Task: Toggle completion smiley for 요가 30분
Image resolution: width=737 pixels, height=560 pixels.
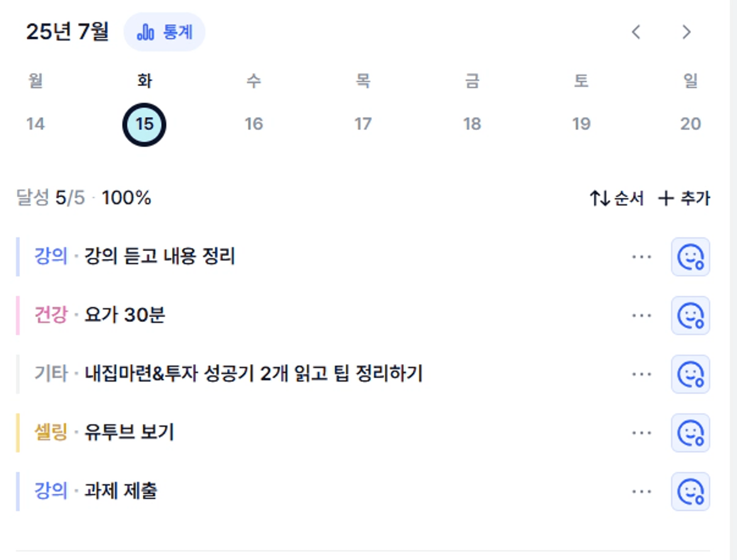Action: pos(690,315)
